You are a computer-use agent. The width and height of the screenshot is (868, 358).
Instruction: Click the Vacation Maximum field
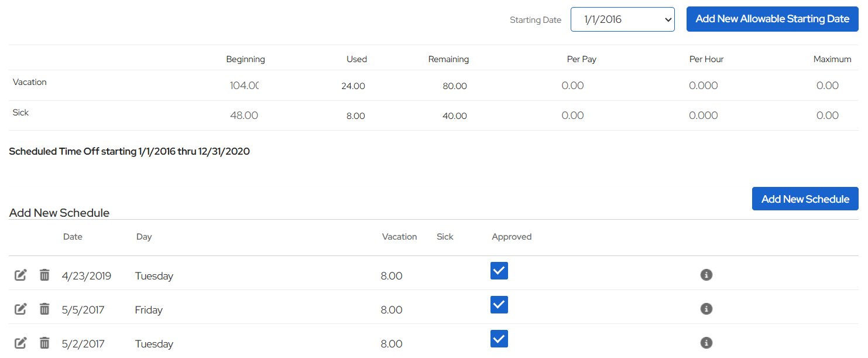tap(827, 86)
